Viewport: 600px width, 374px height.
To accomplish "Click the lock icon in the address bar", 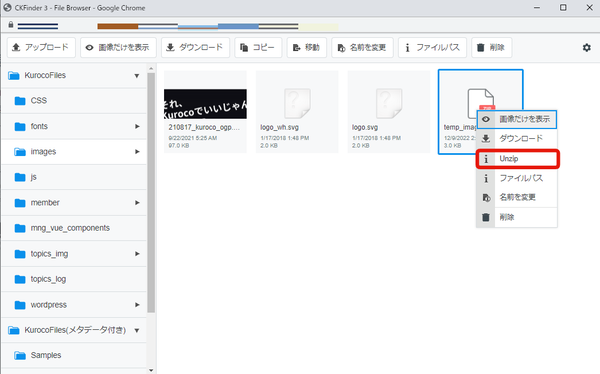I will (11, 25).
